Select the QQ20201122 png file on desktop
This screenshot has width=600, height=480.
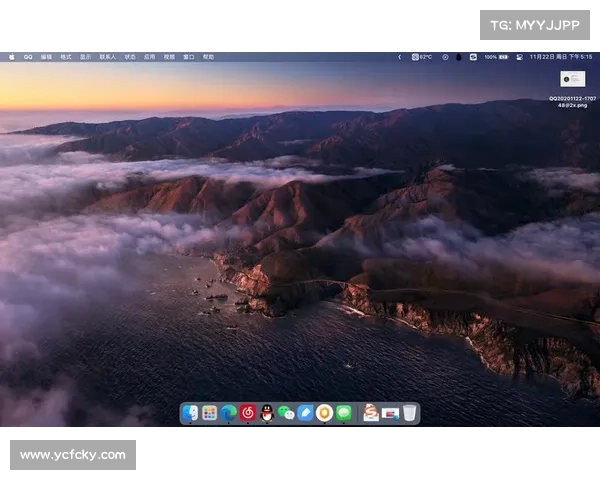(x=573, y=79)
